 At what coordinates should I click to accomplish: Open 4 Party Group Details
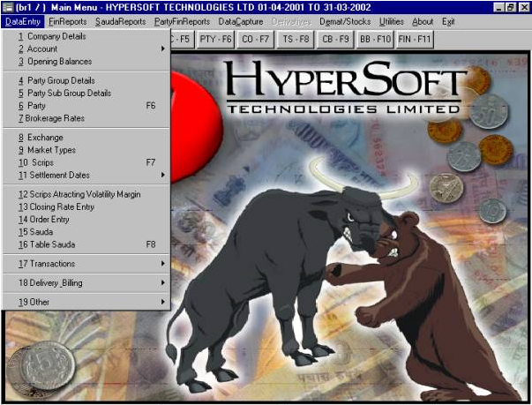click(x=86, y=80)
